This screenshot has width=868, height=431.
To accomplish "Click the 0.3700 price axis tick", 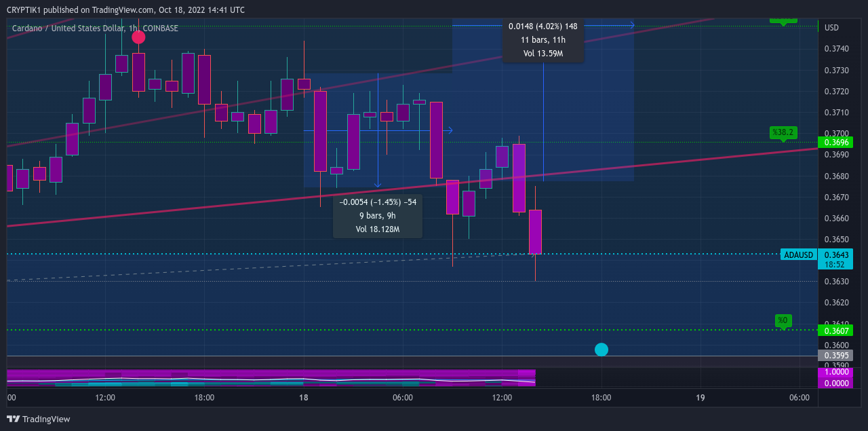I will point(836,133).
